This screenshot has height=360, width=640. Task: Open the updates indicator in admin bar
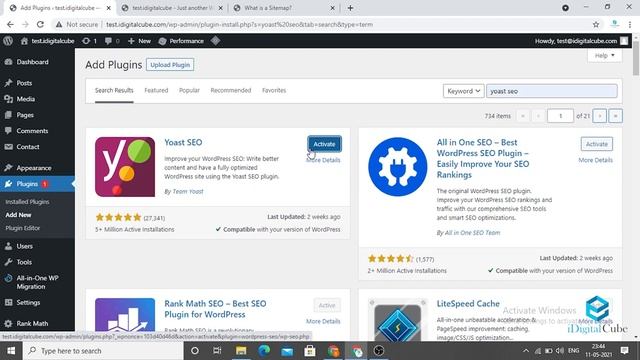coord(89,41)
